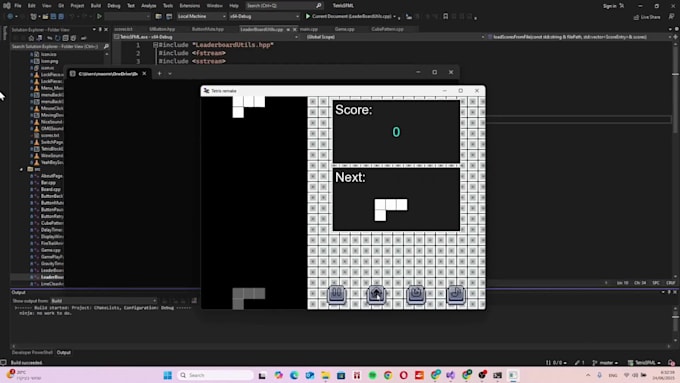Switch to the CubePattern.cpp tab
The width and height of the screenshot is (680, 383).
point(387,29)
